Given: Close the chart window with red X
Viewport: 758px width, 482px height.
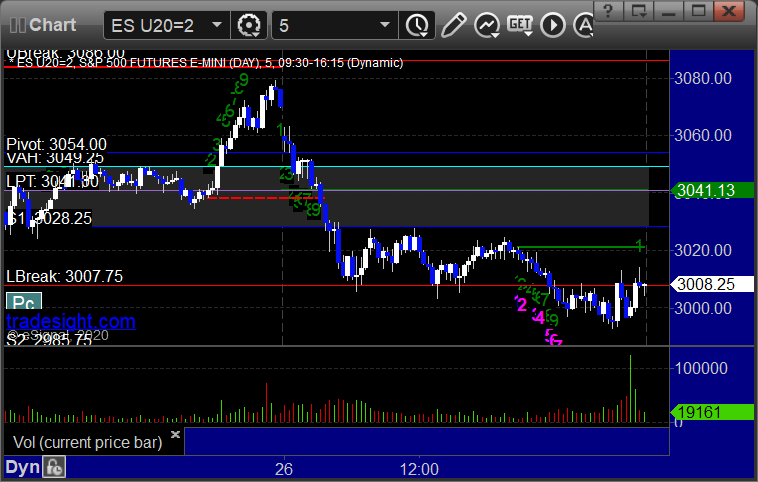Looking at the screenshot, I should (x=729, y=10).
